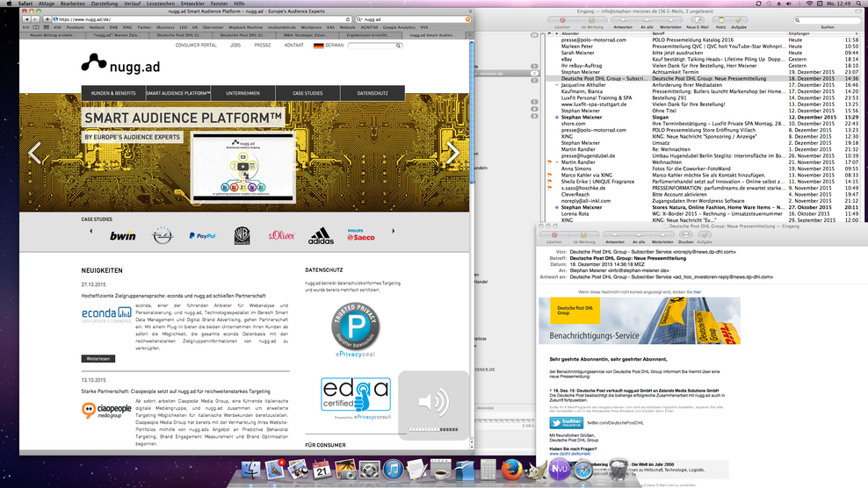This screenshot has width=868, height=488.
Task: Switch to the 'M&A-Strategie: Zalan...' tab
Action: click(x=305, y=35)
